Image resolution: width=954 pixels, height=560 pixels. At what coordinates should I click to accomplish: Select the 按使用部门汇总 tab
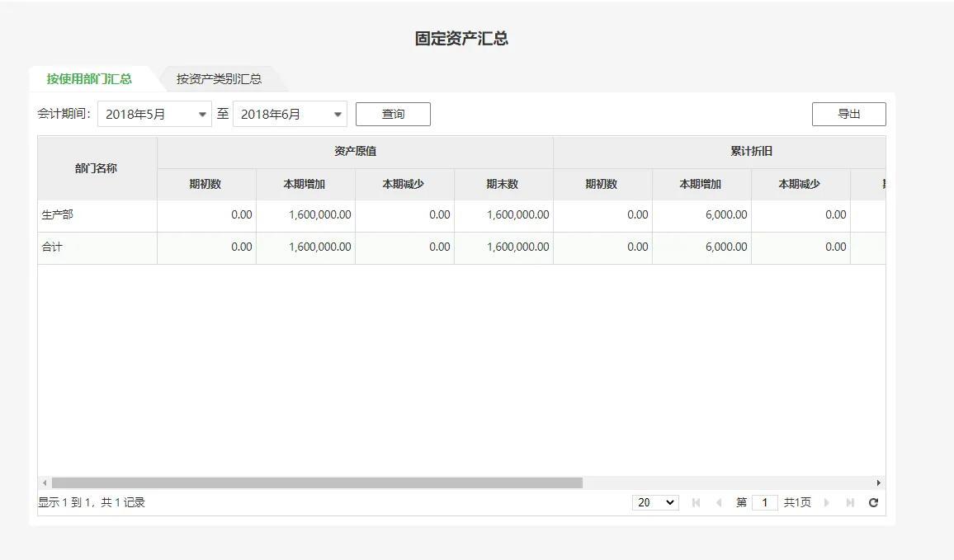(89, 79)
